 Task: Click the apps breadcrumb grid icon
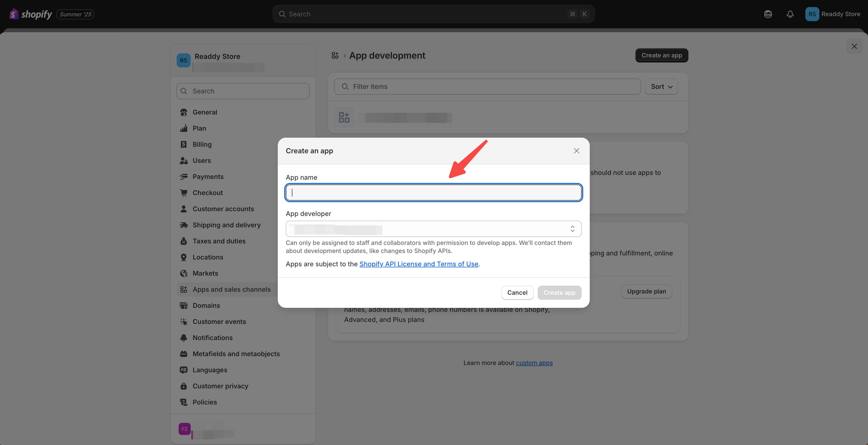tap(335, 56)
